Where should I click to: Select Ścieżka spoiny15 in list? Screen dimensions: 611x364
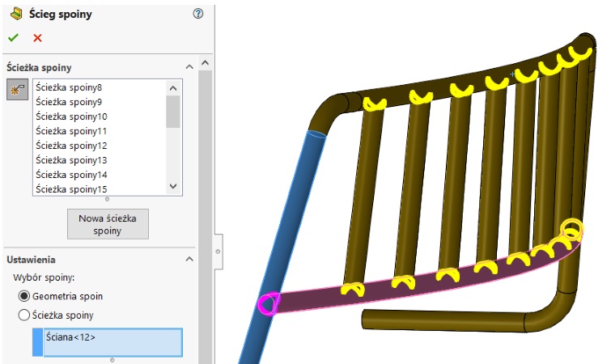coord(71,189)
